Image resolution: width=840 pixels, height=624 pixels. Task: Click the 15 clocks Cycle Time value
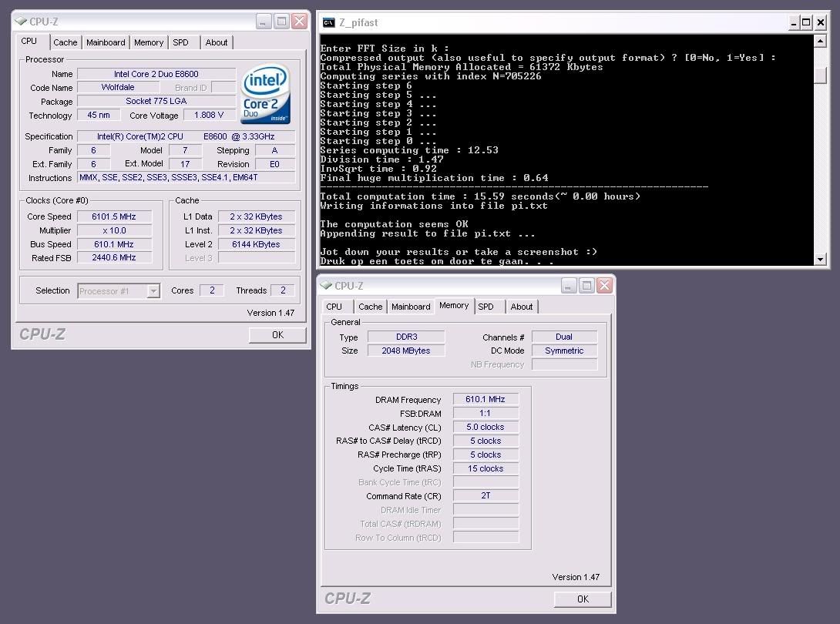pyautogui.click(x=486, y=468)
